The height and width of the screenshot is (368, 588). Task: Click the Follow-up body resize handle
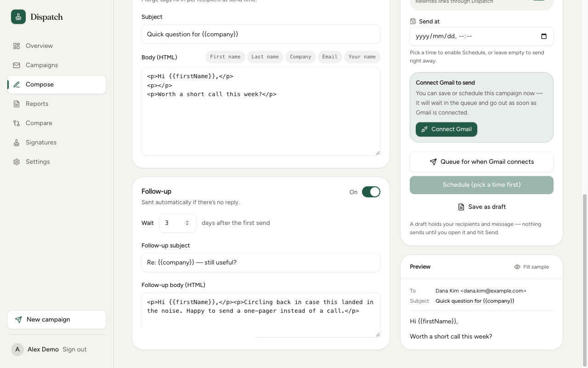pos(378,334)
